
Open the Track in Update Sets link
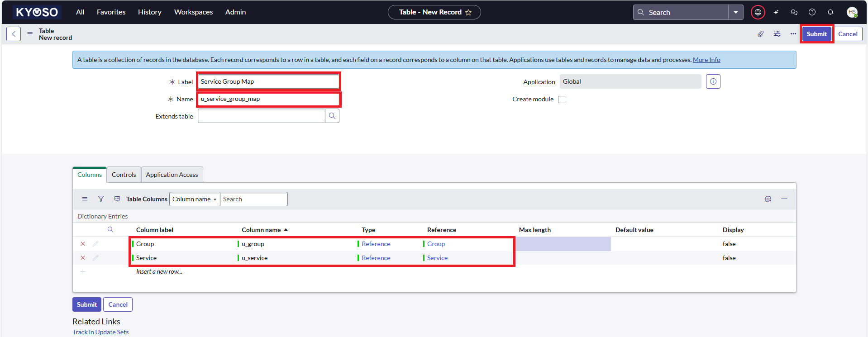(100, 332)
